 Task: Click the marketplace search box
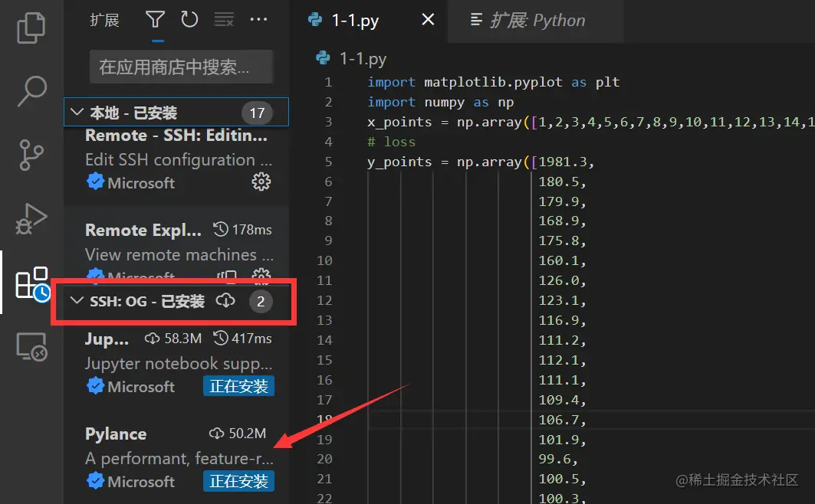[x=181, y=67]
